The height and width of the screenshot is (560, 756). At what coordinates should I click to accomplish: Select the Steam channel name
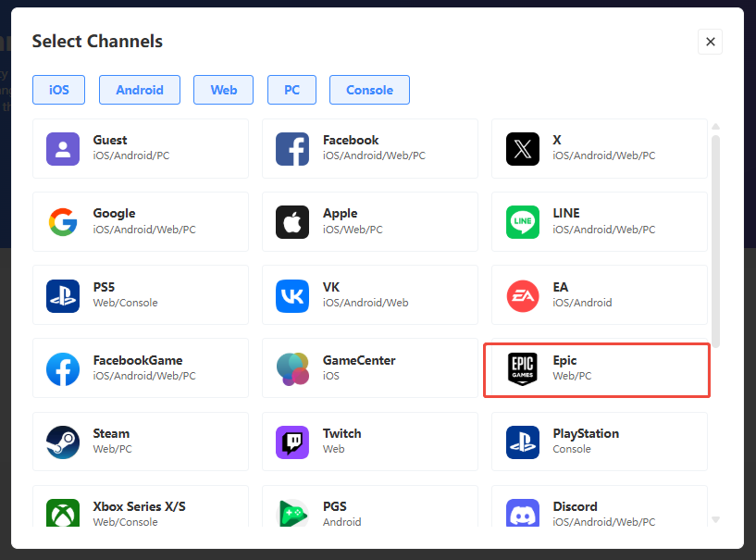tap(111, 433)
